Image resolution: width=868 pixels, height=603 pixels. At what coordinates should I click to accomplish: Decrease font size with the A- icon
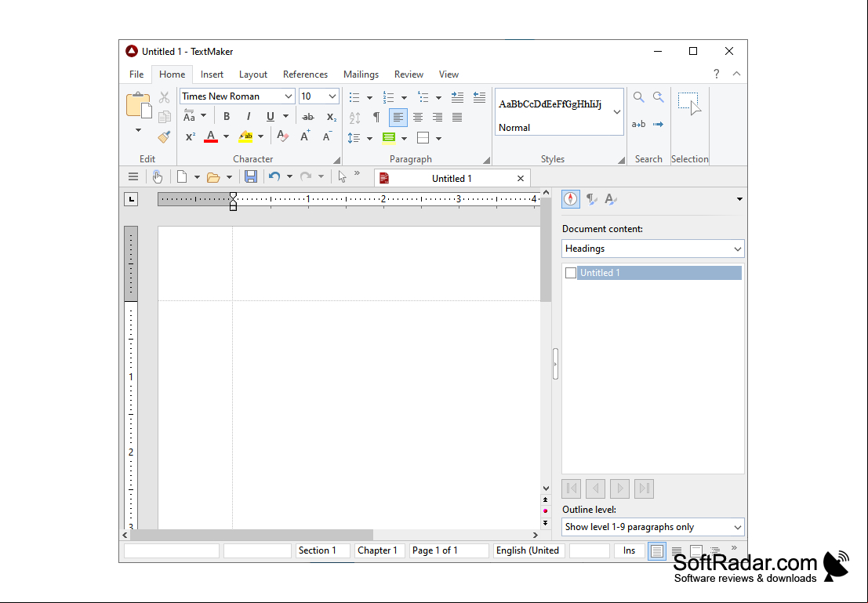pos(327,136)
